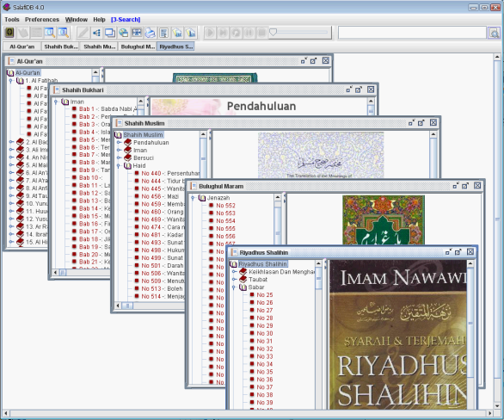This screenshot has width=504, height=420.
Task: Click the grayed-out hand icon in the toolbar
Action: 23,33
